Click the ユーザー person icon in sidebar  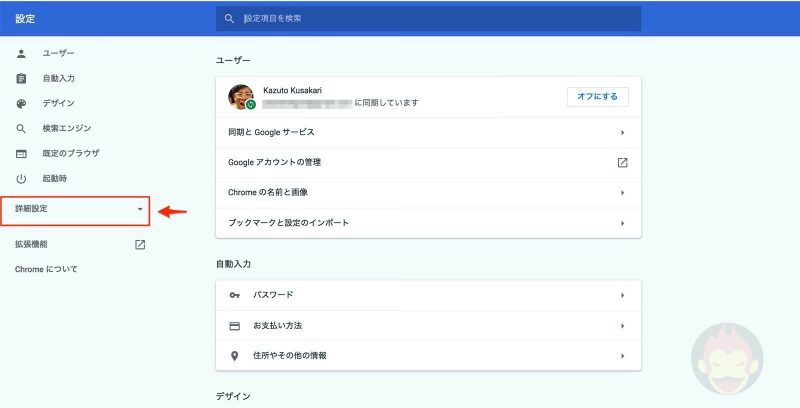pos(21,53)
